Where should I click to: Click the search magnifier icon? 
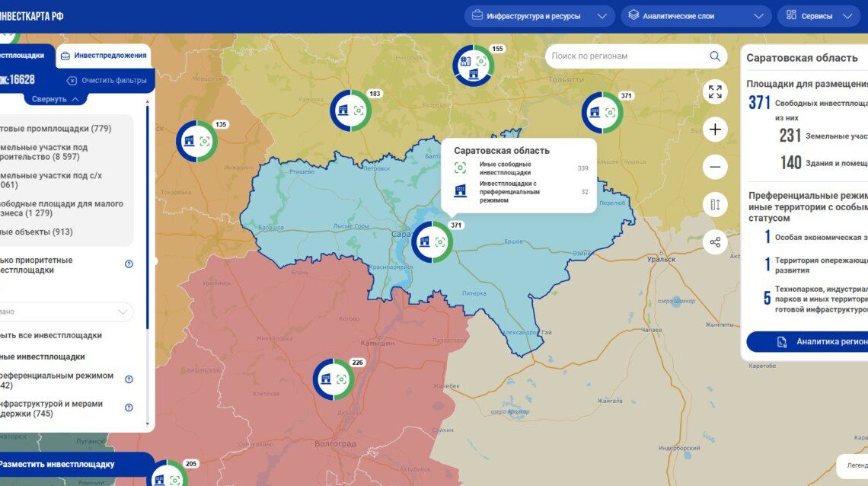(715, 56)
